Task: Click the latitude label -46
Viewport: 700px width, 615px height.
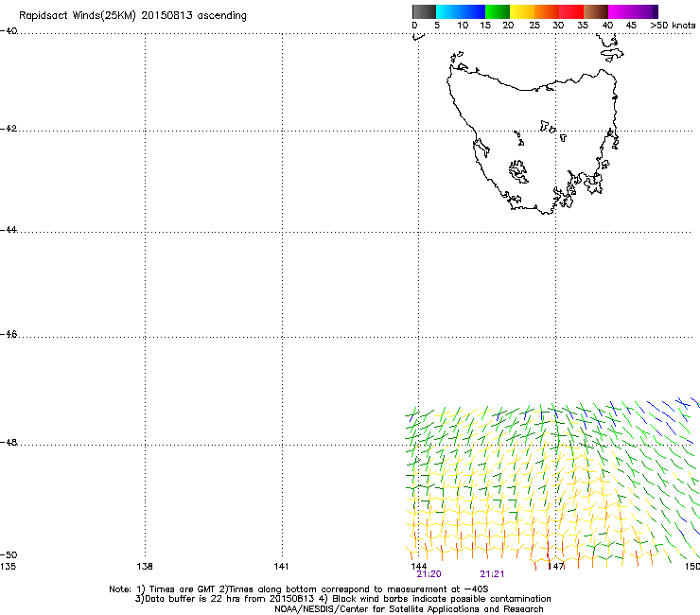Action: 9,335
